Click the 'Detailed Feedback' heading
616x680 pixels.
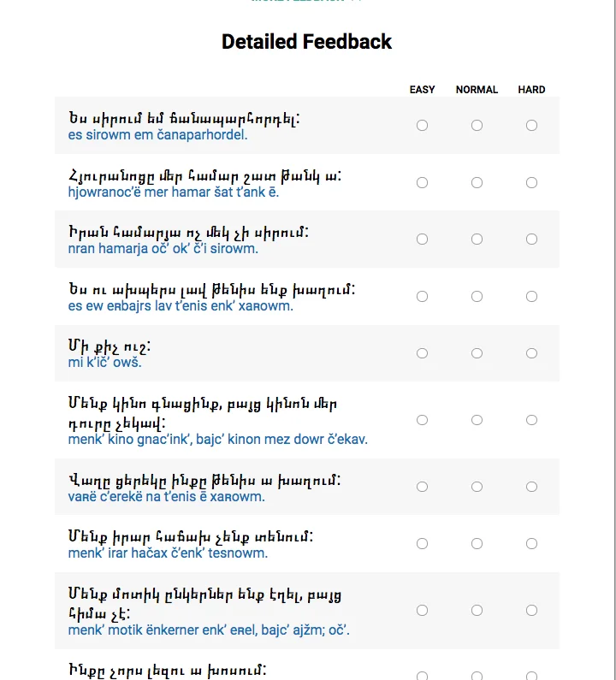[306, 42]
